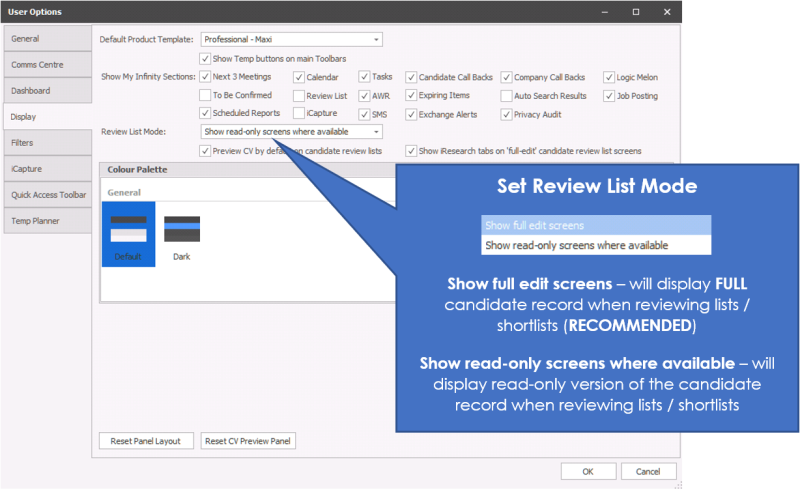Select the Default colour palette theme

click(x=128, y=234)
